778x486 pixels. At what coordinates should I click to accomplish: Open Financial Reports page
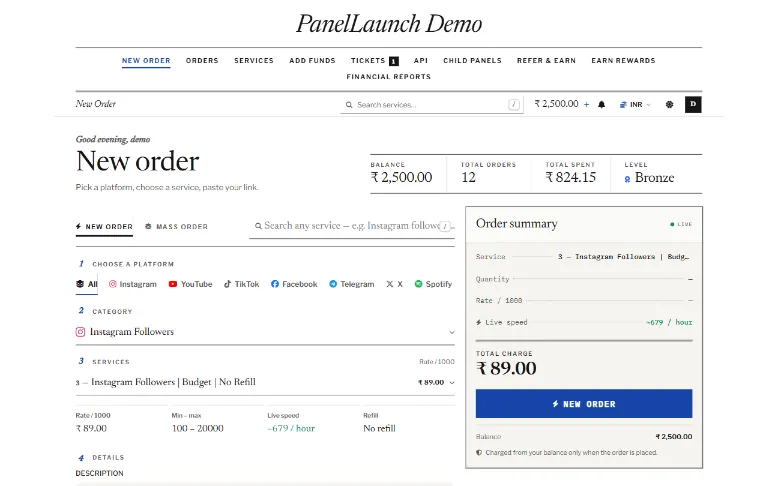(x=389, y=76)
